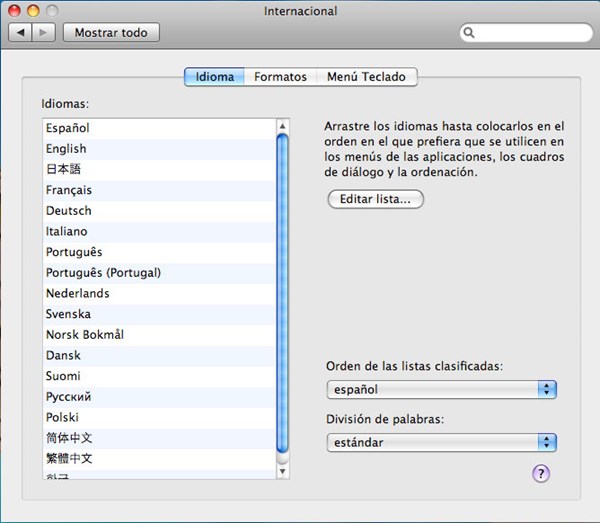Click the back navigation arrow
Screen dimensions: 600x523
tap(21, 33)
